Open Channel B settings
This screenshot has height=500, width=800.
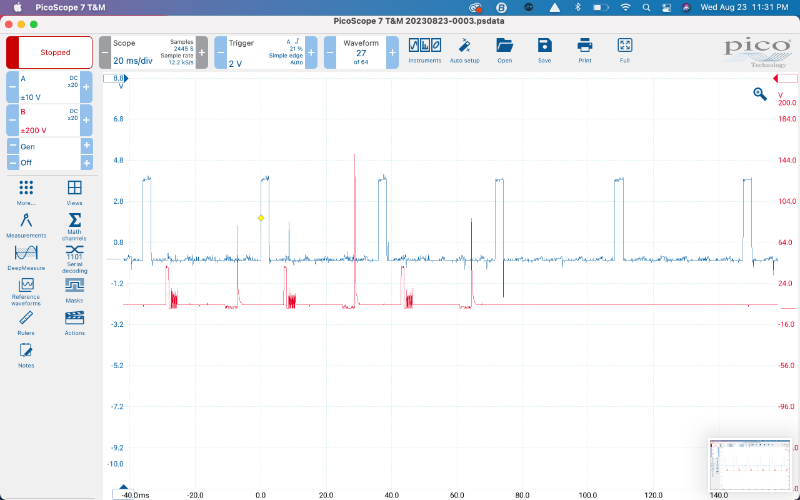click(x=49, y=120)
